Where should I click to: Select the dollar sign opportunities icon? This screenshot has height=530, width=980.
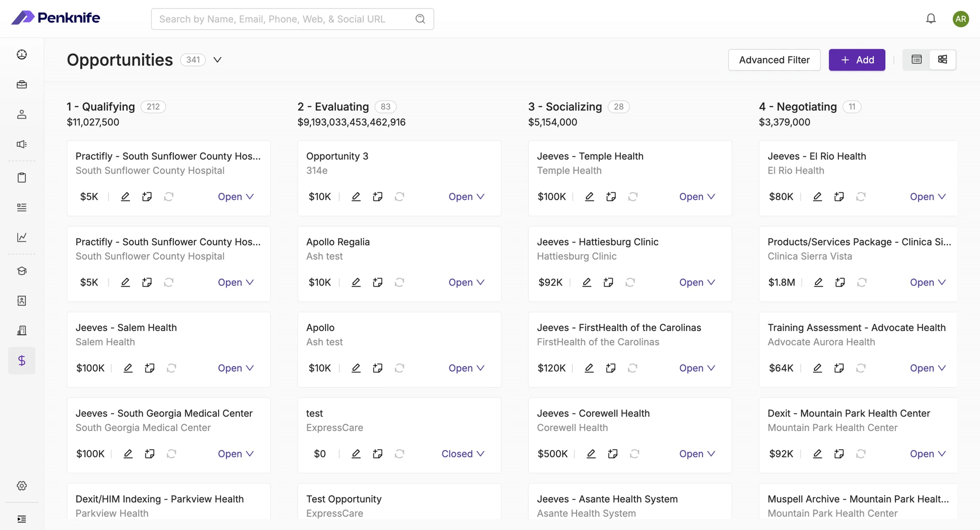tap(22, 360)
